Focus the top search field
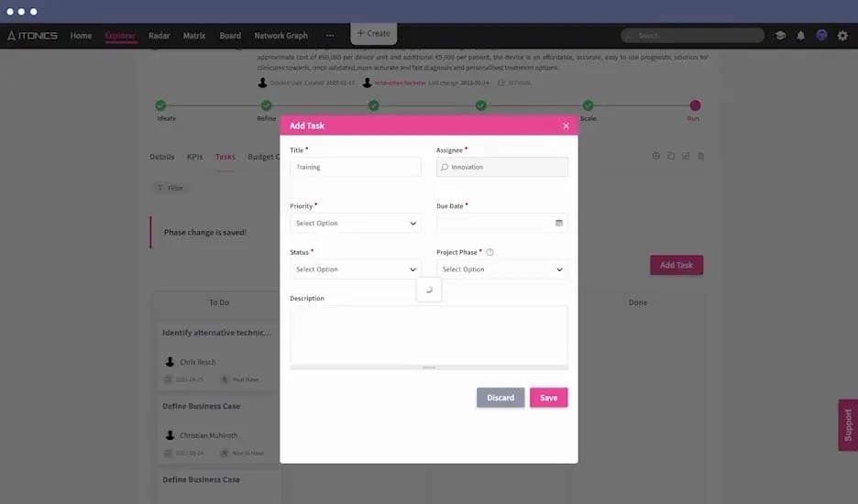 point(692,36)
